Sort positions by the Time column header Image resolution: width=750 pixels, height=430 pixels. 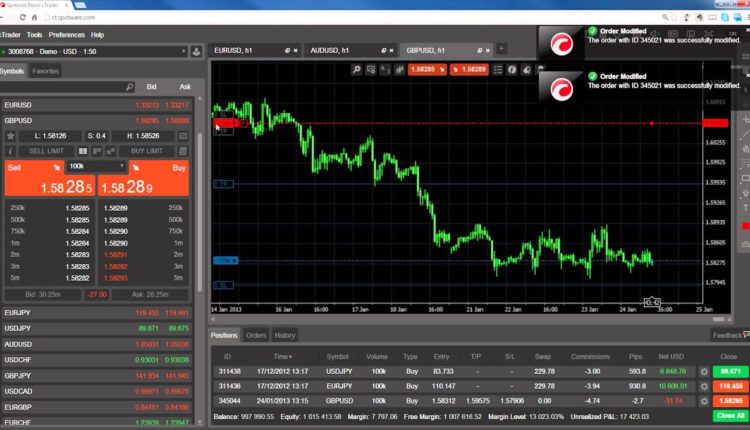click(x=283, y=357)
